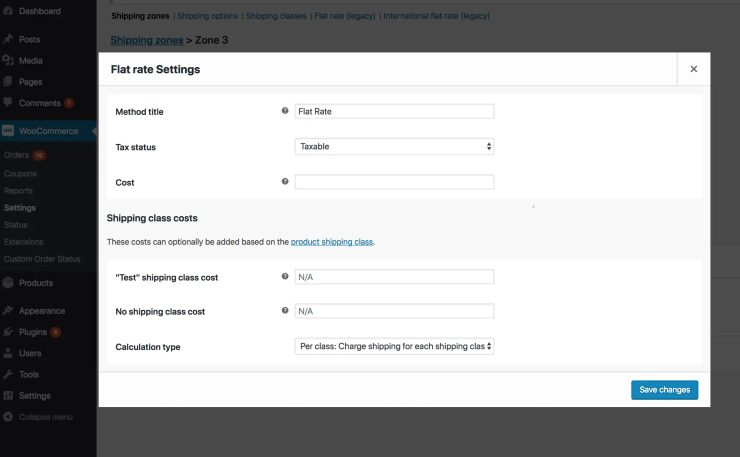Click the Media icon in sidebar

[8, 60]
